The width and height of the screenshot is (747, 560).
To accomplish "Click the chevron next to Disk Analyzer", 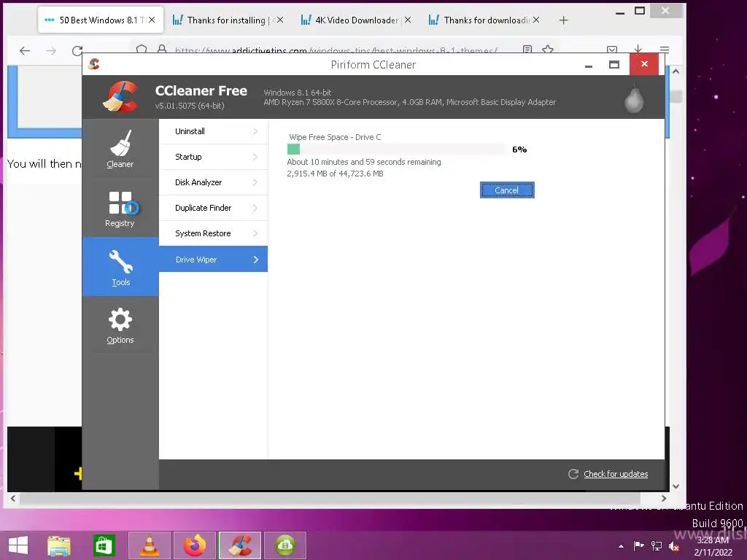I will pos(256,182).
